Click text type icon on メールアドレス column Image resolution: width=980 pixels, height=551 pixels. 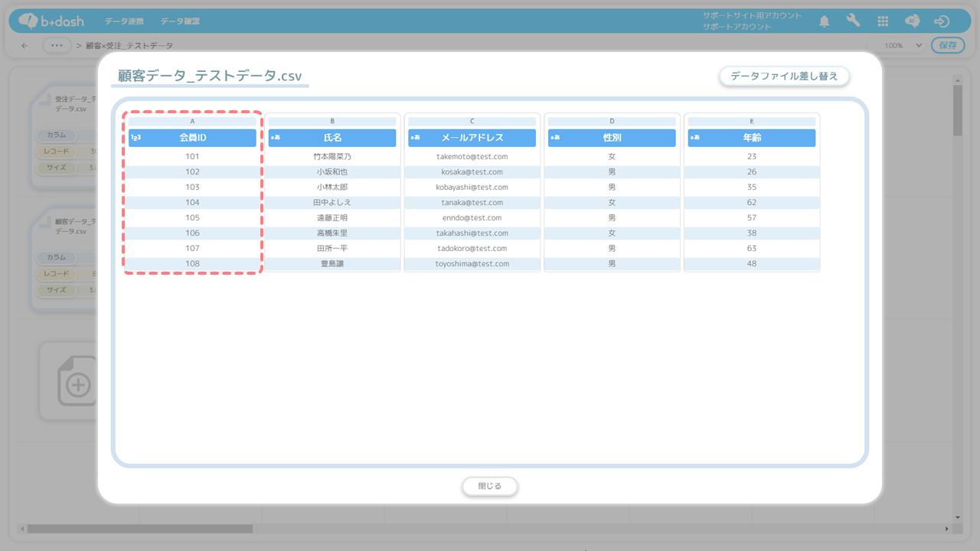[x=415, y=138]
